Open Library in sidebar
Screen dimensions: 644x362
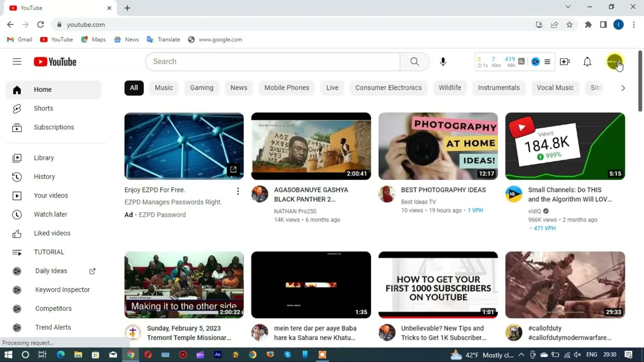coord(54,158)
